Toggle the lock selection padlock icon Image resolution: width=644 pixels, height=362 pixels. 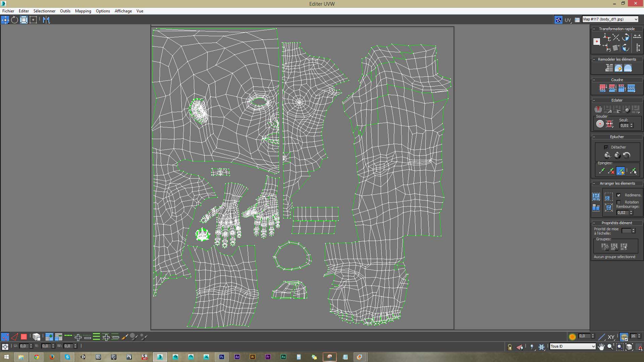(x=510, y=347)
